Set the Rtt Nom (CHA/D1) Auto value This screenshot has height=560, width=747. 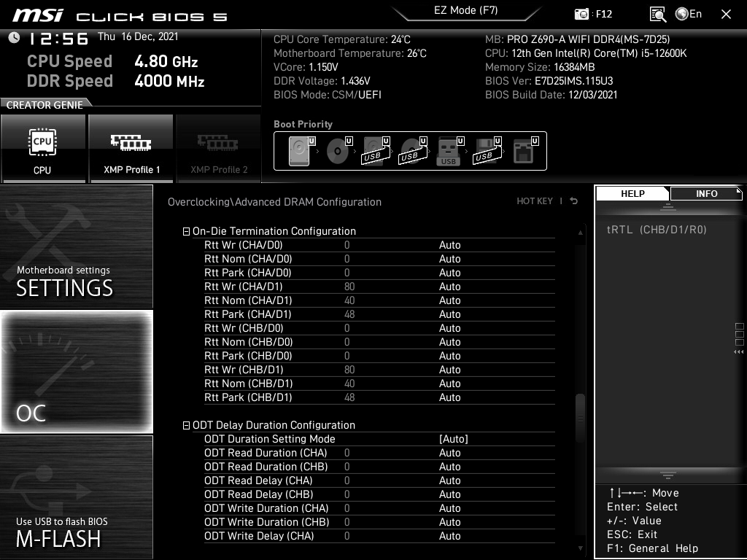(x=449, y=300)
